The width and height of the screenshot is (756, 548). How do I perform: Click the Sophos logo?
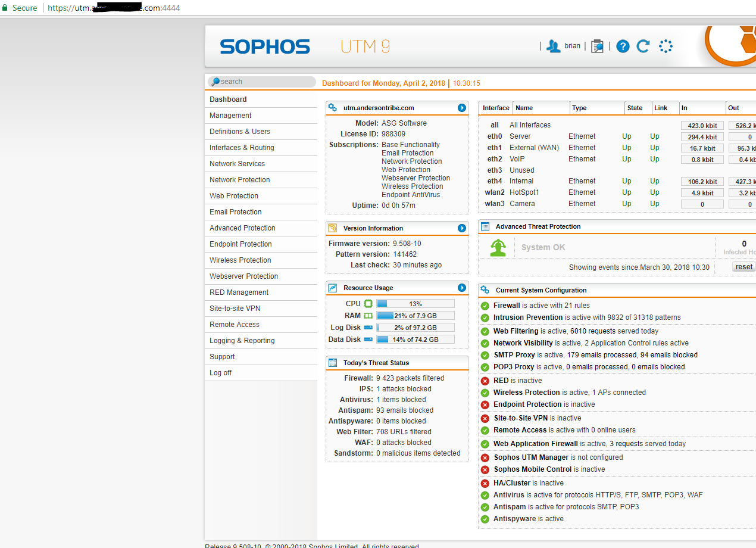coord(265,46)
